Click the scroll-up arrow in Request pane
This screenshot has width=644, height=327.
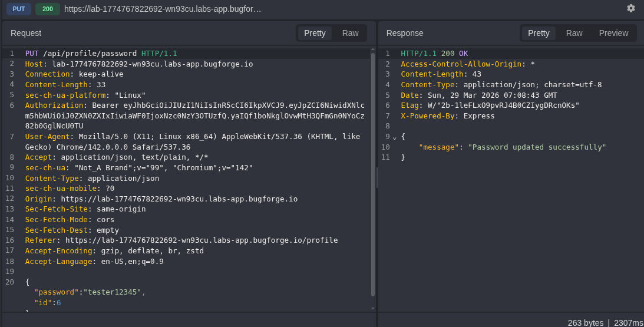pos(372,49)
